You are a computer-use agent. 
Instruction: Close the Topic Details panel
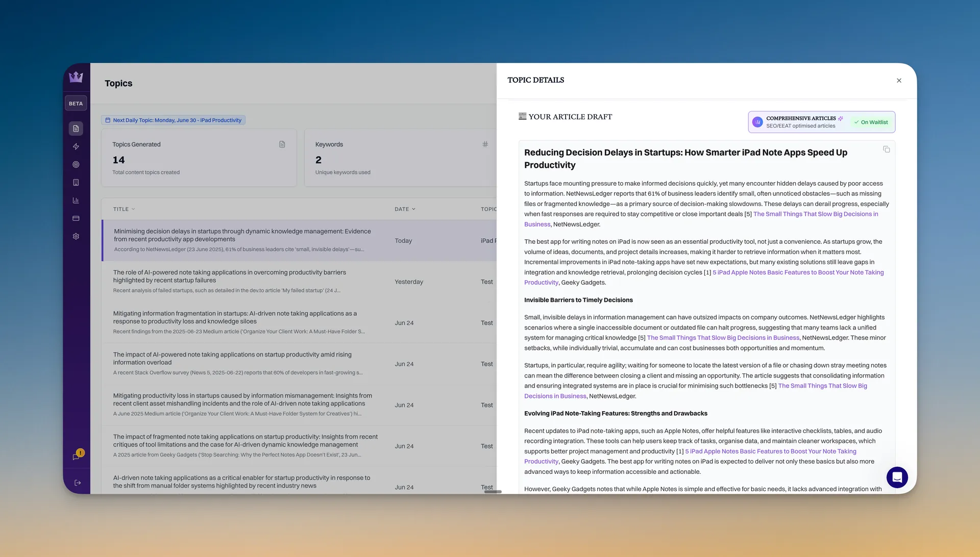click(899, 81)
